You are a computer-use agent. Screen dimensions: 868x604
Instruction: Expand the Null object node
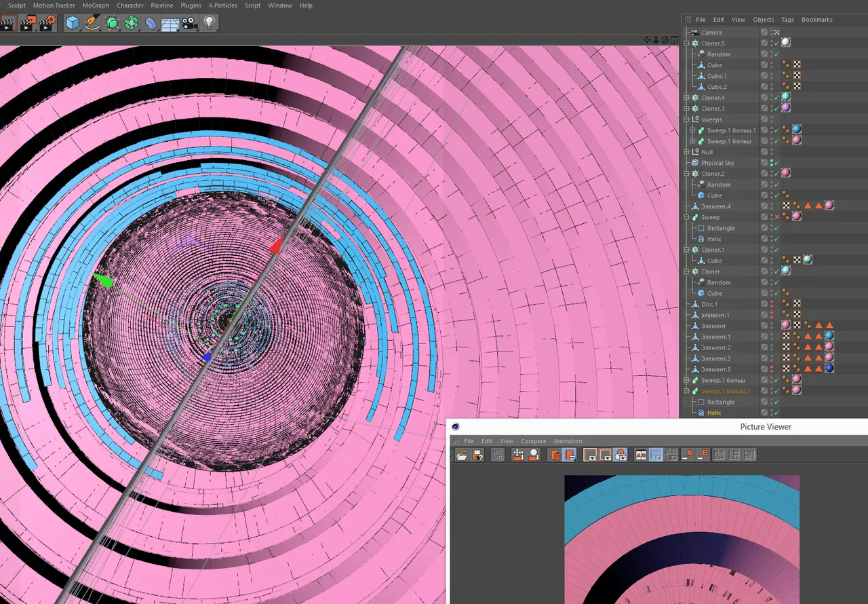coord(686,152)
